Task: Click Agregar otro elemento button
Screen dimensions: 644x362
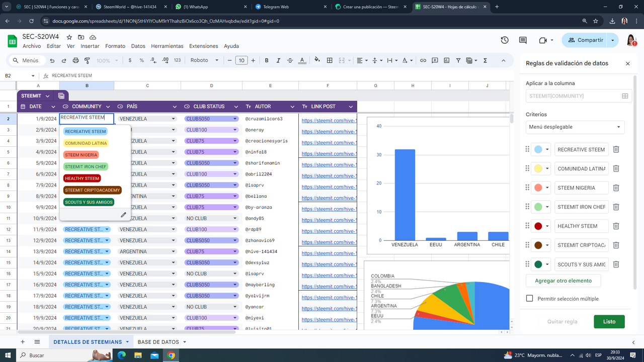Action: (x=563, y=281)
